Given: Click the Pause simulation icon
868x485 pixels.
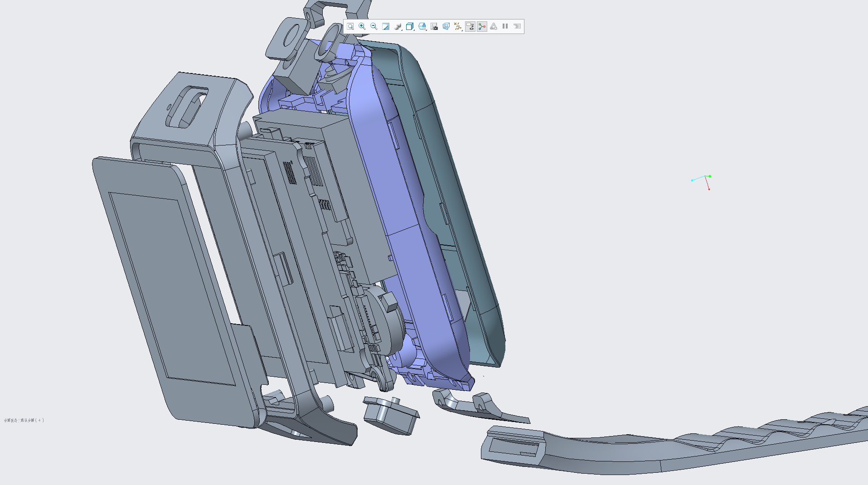Looking at the screenshot, I should (x=505, y=26).
